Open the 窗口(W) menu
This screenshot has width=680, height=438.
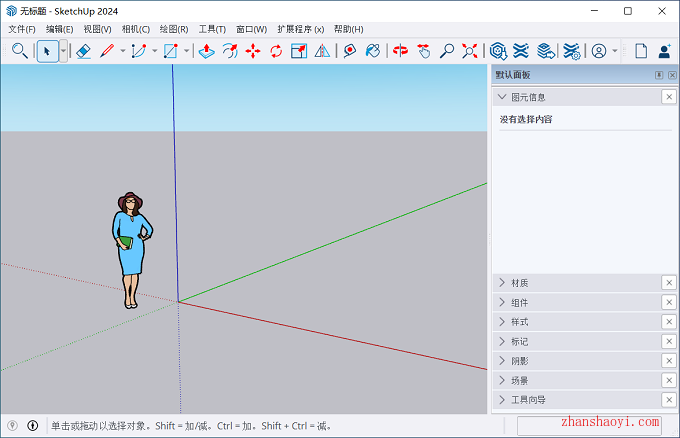(252, 29)
